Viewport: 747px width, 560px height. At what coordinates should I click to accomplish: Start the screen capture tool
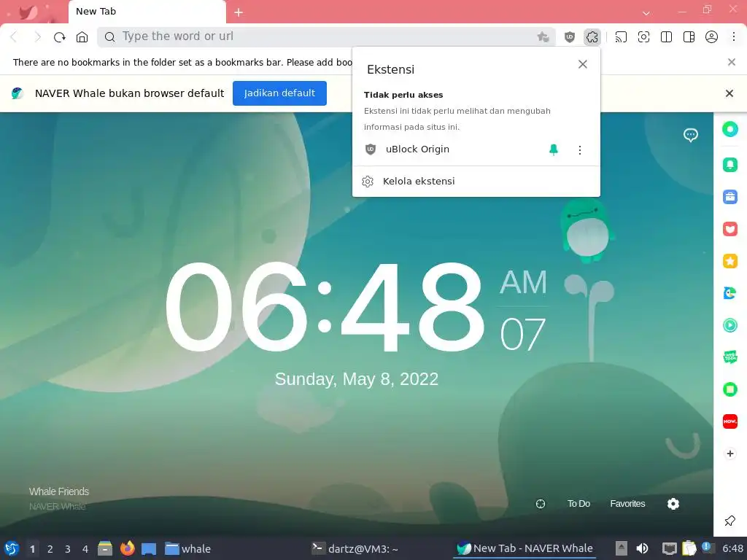click(x=643, y=37)
